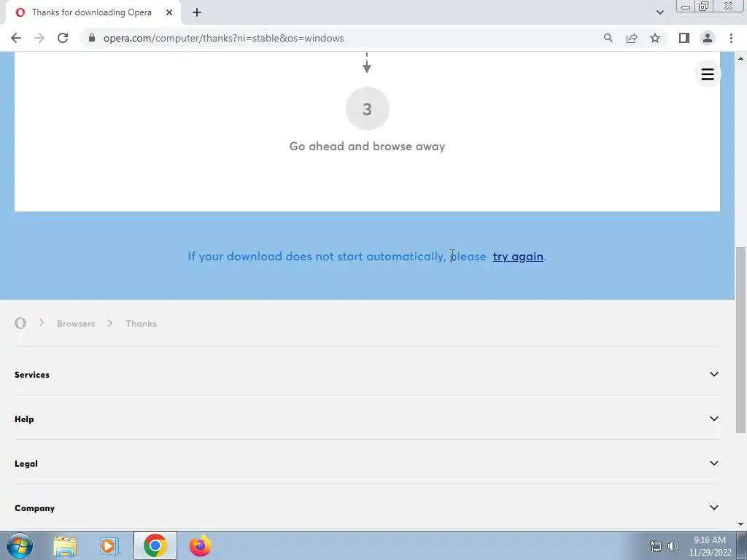Click the try again download link
The height and width of the screenshot is (560, 747).
(x=518, y=257)
